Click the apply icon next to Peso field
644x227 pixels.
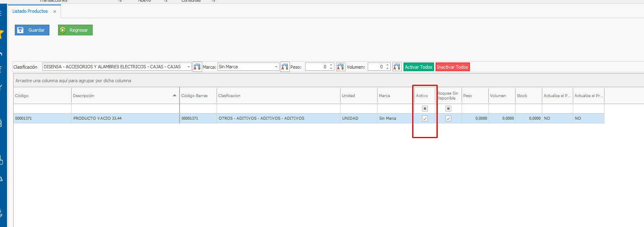(341, 67)
